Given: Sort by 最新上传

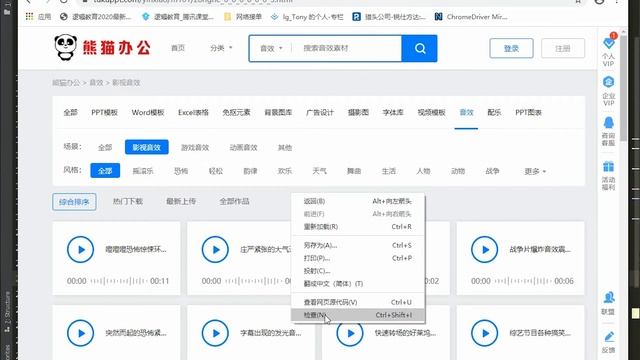Looking at the screenshot, I should point(181,201).
